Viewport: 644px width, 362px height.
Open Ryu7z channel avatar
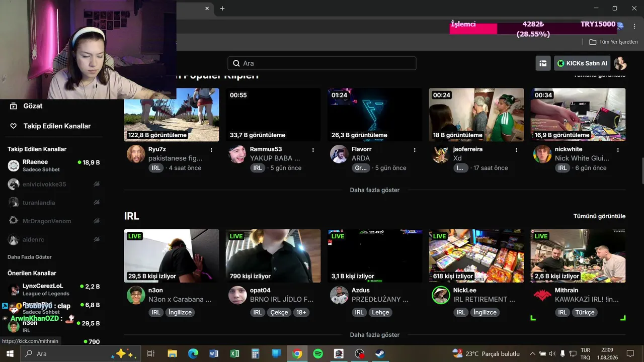click(136, 154)
